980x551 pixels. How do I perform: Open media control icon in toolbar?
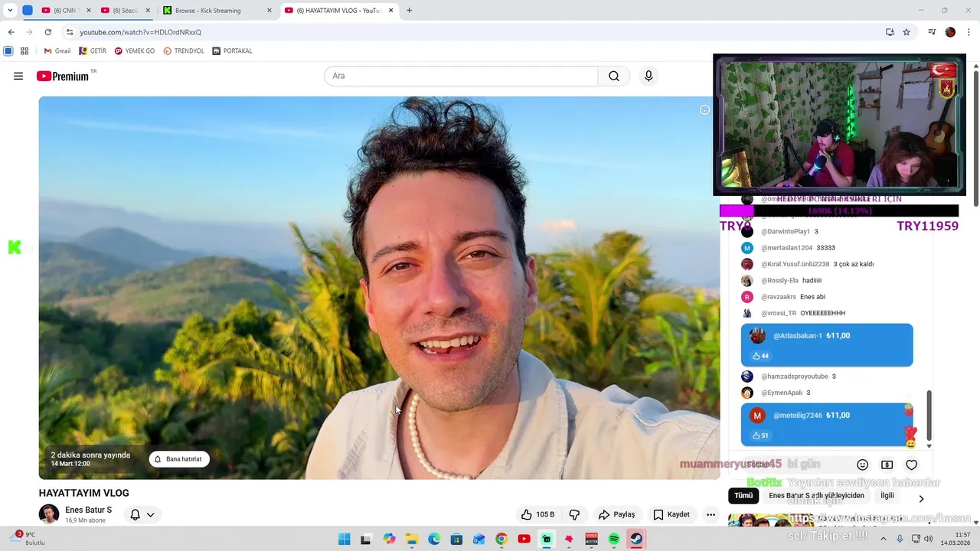click(x=932, y=32)
